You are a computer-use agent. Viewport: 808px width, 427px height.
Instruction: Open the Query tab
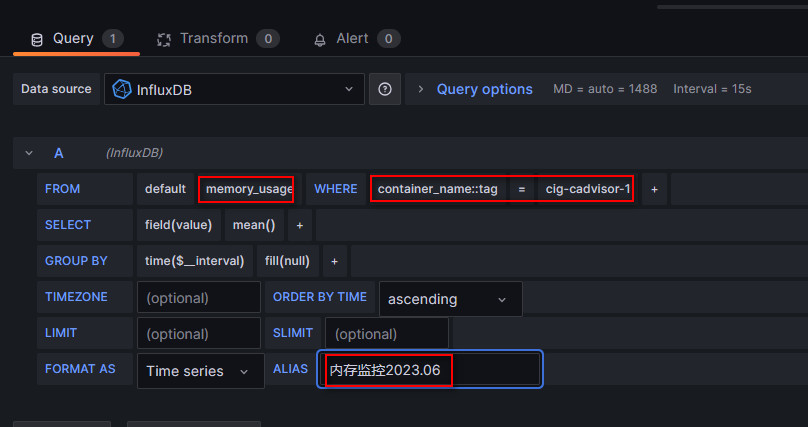[76, 39]
